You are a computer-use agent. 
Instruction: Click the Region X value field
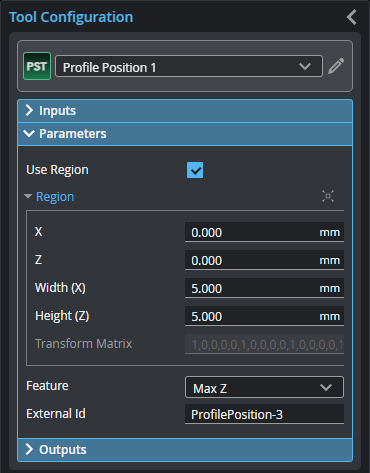(x=264, y=232)
